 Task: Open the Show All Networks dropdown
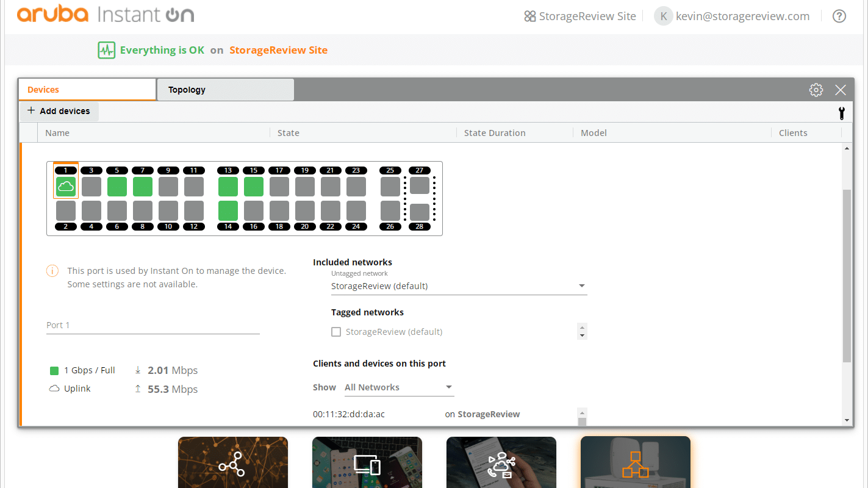click(x=399, y=387)
